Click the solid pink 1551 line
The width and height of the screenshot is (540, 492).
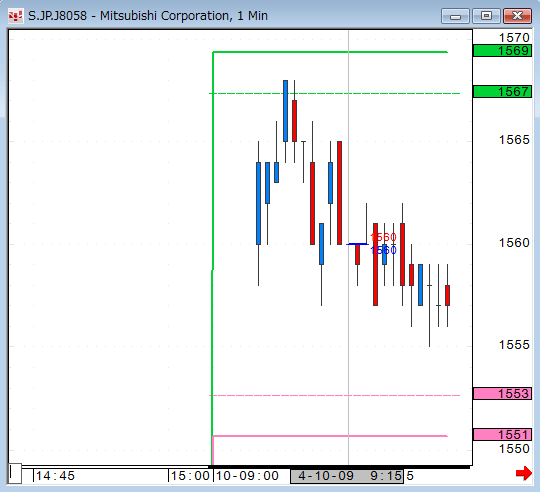(330, 436)
